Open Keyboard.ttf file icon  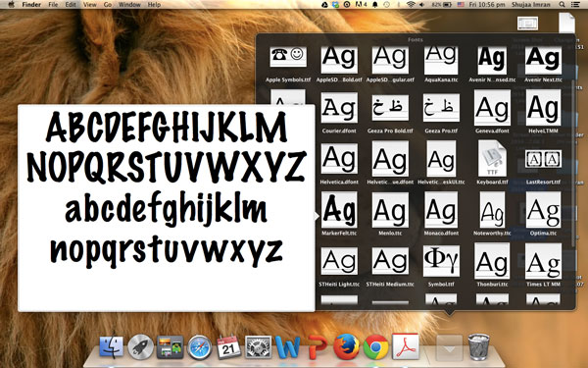[492, 158]
